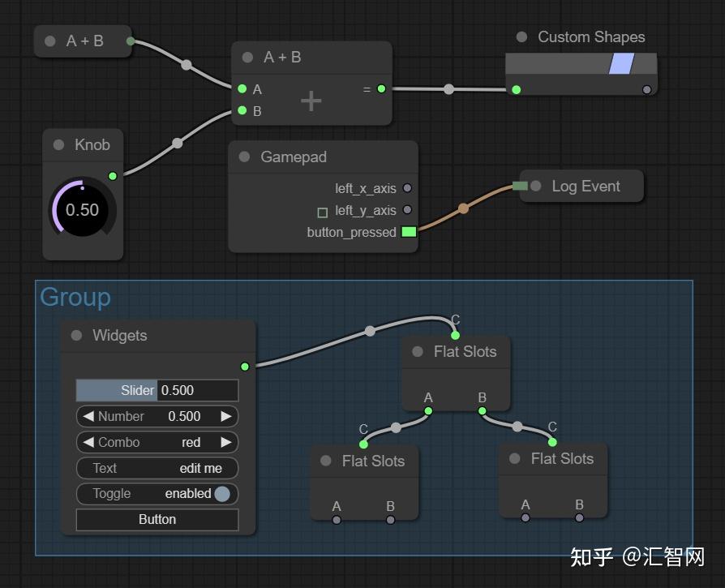Click the equals output slot of A + B

[381, 89]
